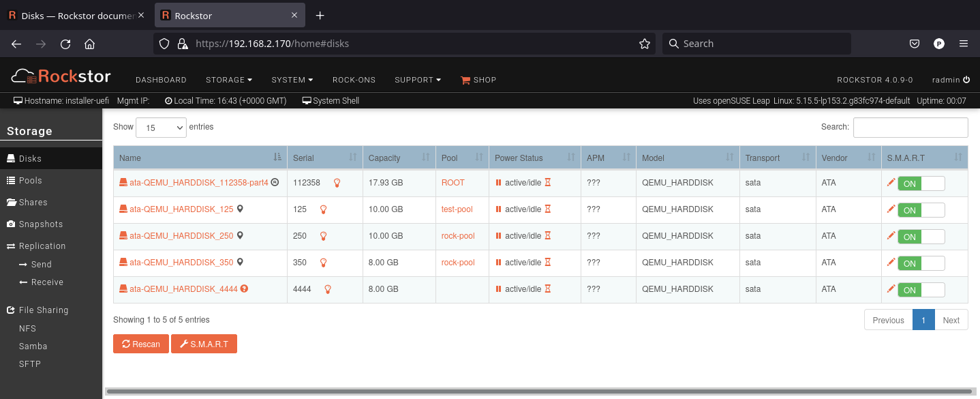
Task: Click map pin icon beside ata-QEMU_HARDDISK_350
Action: tap(240, 263)
